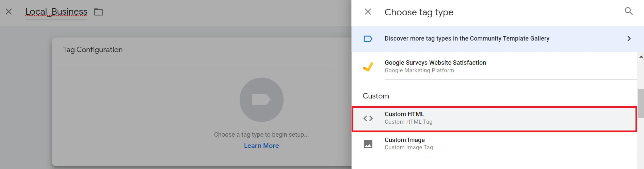Screen dimensions: 644x169
Task: Click the tag type list scrollbar thumb
Action: pos(641,104)
